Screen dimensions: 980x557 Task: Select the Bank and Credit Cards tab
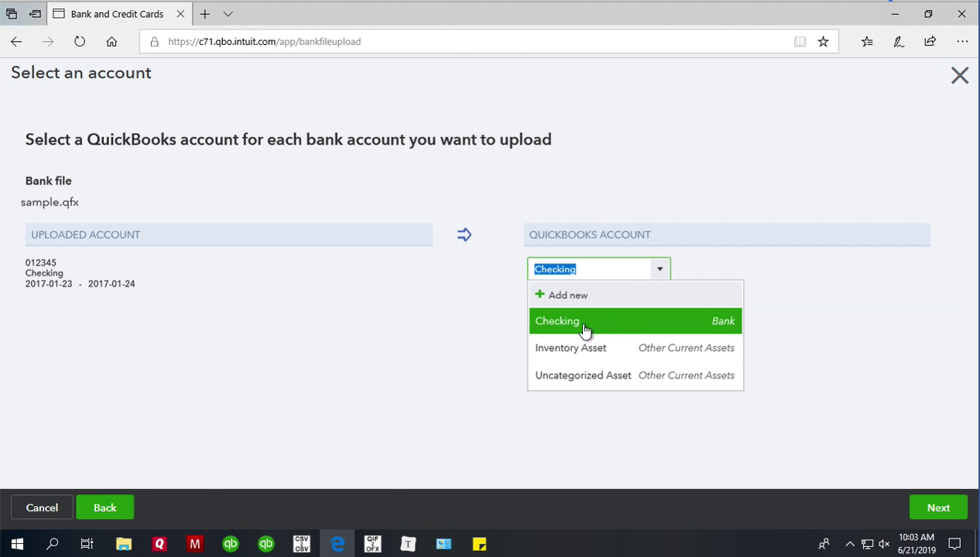(116, 14)
